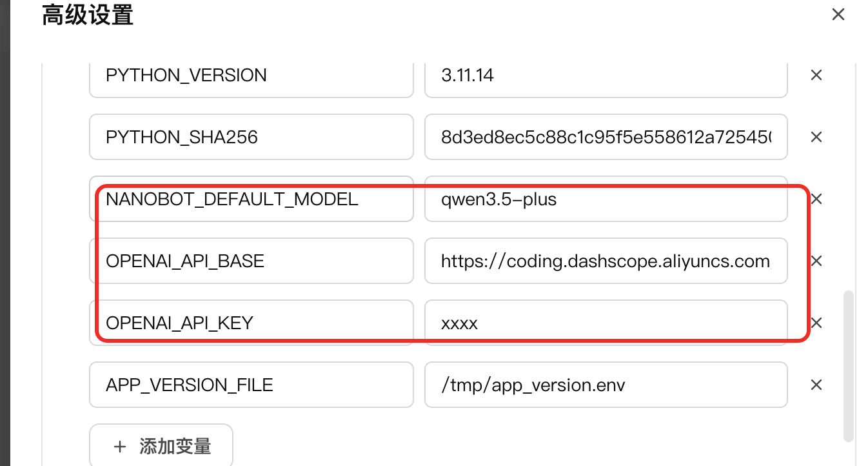Edit the PYTHON_VERSION name field

click(251, 76)
